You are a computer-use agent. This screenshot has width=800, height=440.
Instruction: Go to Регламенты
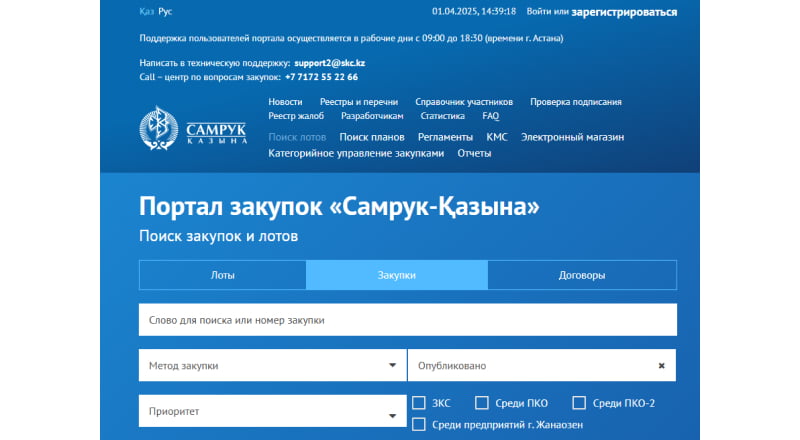point(445,137)
